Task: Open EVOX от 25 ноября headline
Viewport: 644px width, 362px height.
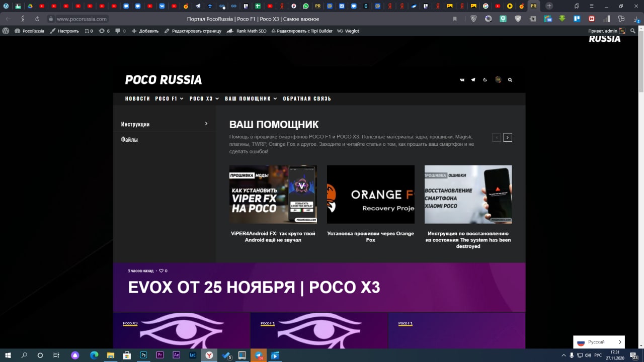Action: click(254, 287)
